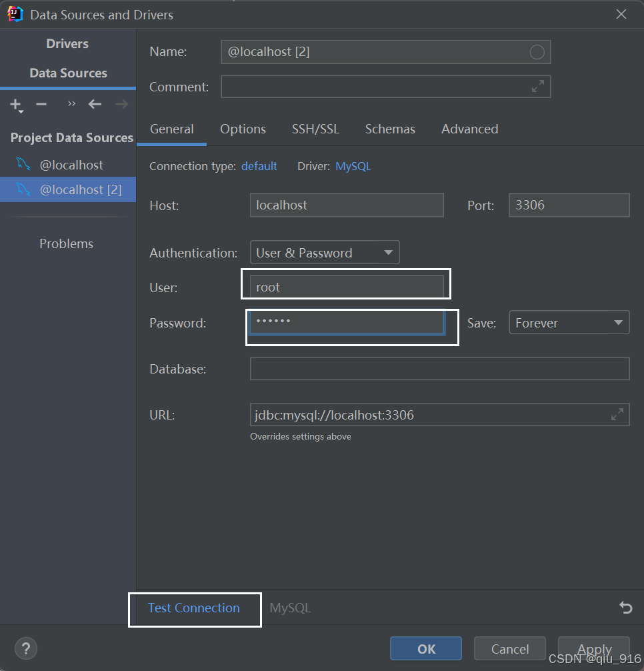
Task: Reset changes using the revert icon
Action: coord(625,608)
